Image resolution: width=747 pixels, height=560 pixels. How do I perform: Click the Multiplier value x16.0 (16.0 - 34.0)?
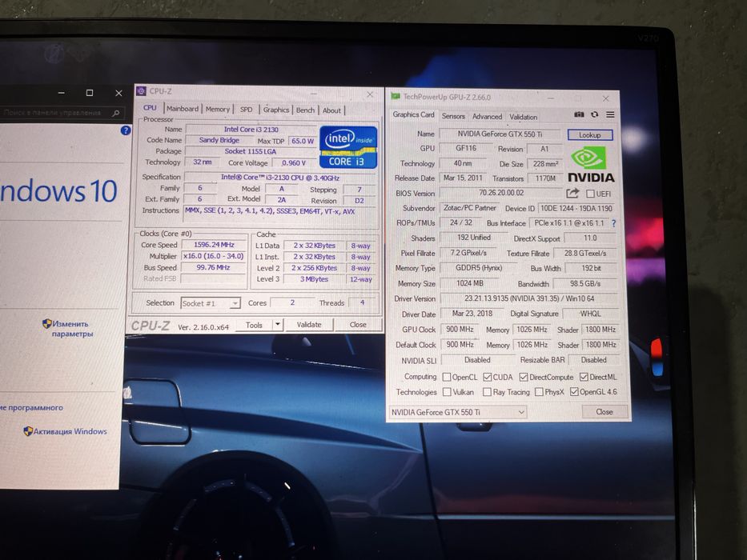pyautogui.click(x=214, y=256)
